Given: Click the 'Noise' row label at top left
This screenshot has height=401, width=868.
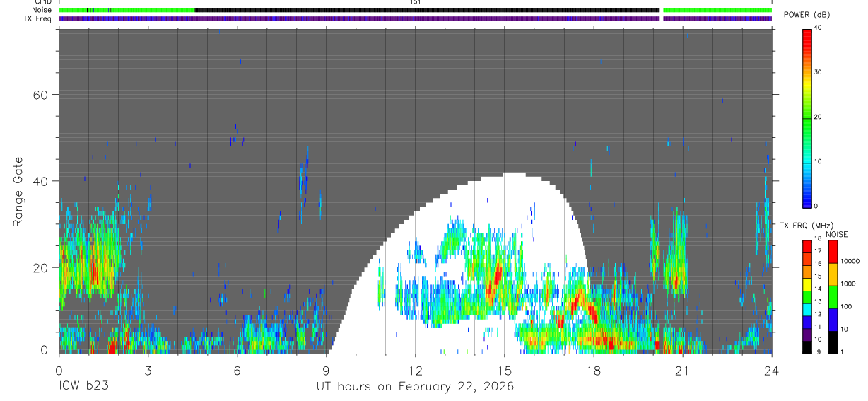Looking at the screenshot, I should [42, 10].
